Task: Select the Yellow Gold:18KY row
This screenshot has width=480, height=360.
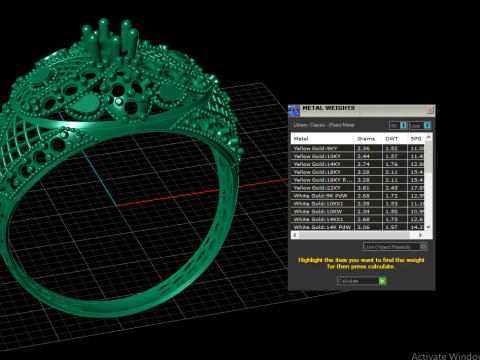Action: pos(358,172)
